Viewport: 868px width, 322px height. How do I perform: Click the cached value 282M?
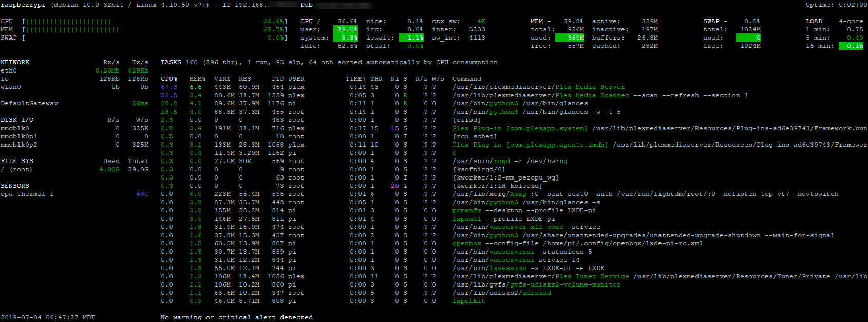[x=650, y=46]
